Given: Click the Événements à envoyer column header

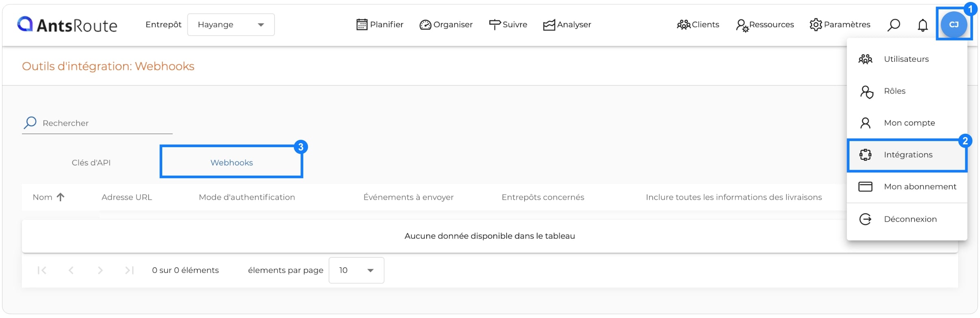Looking at the screenshot, I should (408, 197).
